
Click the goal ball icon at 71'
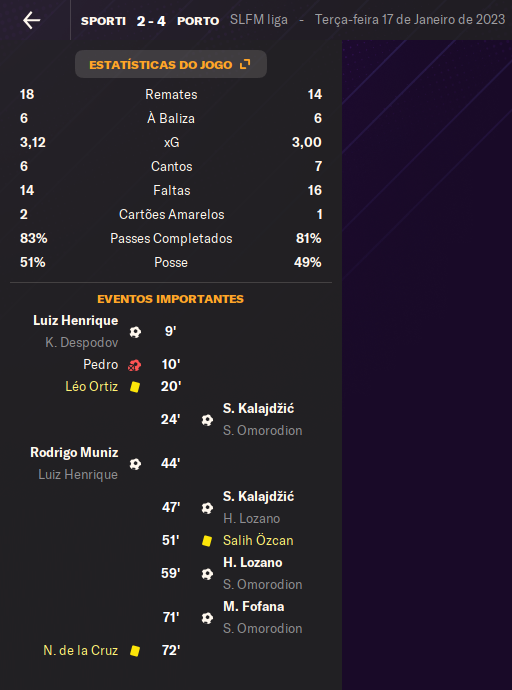(x=207, y=618)
